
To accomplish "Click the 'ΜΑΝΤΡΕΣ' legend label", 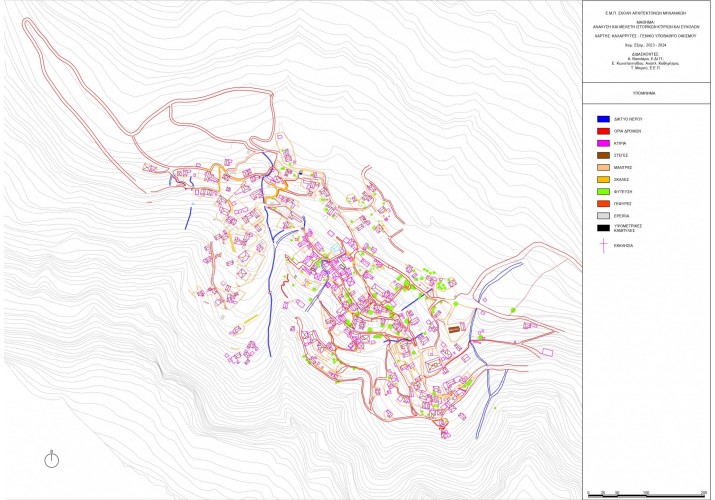I will (622, 168).
